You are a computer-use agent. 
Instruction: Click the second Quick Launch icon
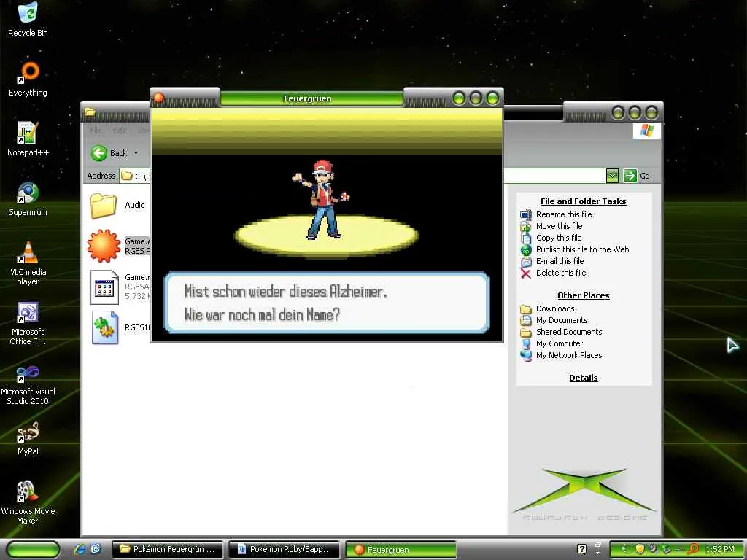[x=96, y=549]
